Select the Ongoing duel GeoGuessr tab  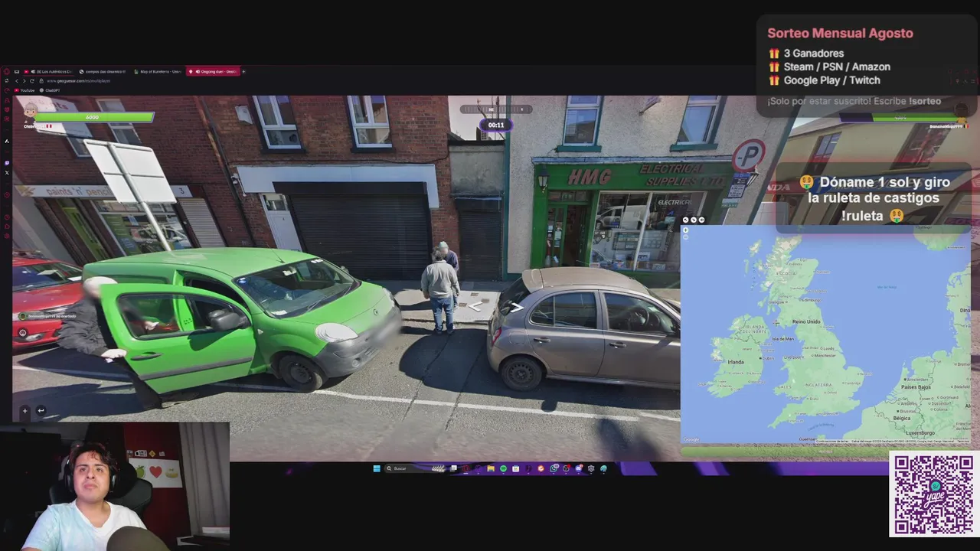213,71
